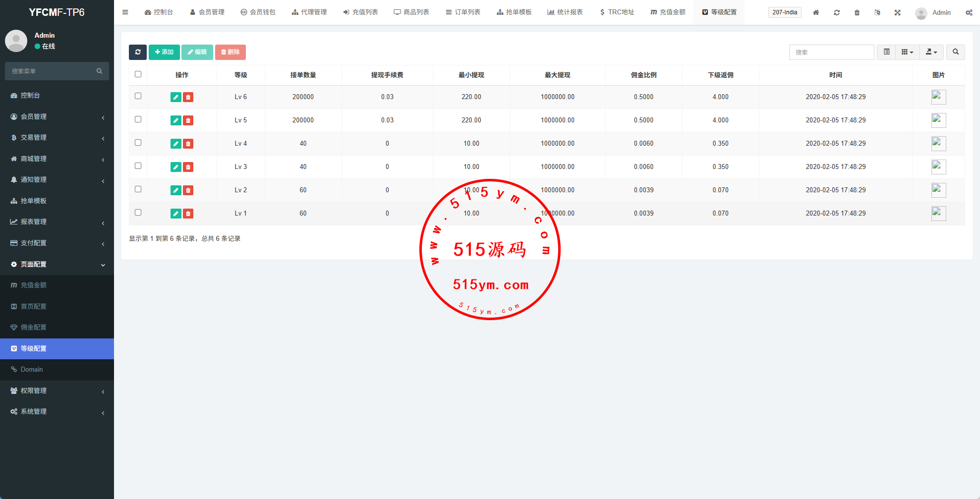Click the trash icon in top bar

pos(857,12)
